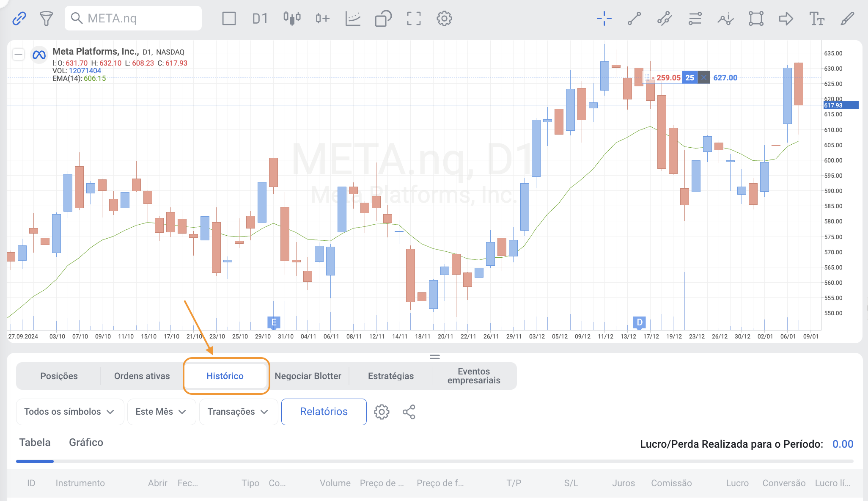Select the crosshair cursor tool
This screenshot has width=868, height=501.
(604, 19)
